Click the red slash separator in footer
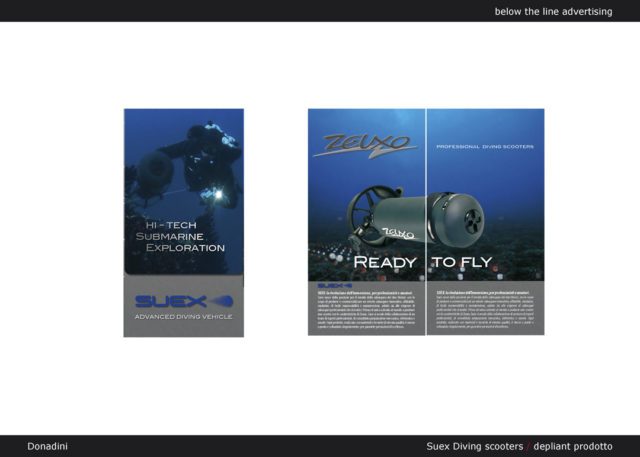This screenshot has width=640, height=457. coord(527,446)
